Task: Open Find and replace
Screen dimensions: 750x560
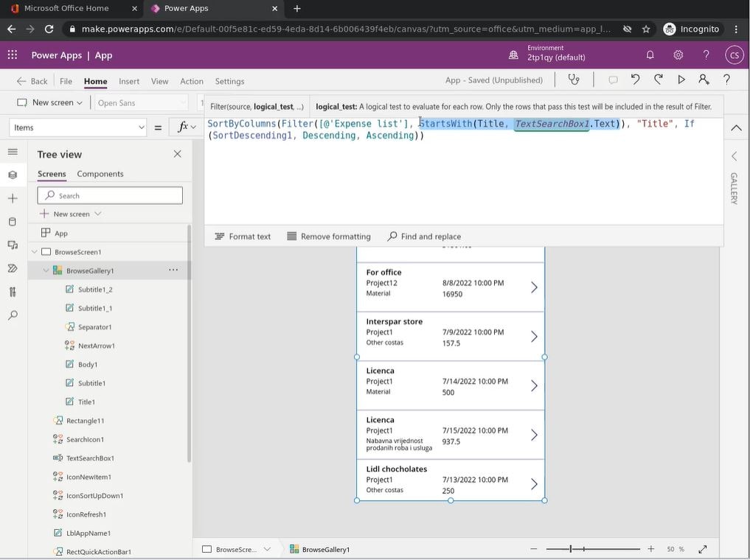Action: click(x=424, y=237)
